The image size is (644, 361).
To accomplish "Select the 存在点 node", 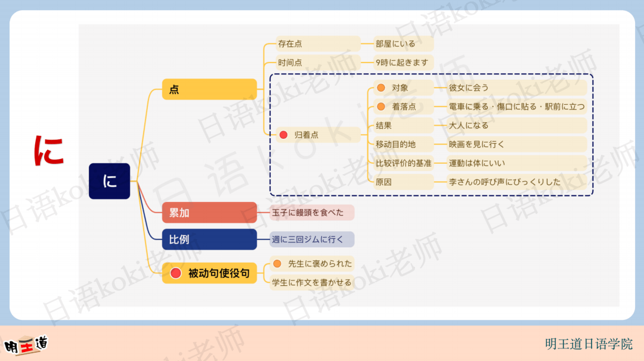I will 317,43.
